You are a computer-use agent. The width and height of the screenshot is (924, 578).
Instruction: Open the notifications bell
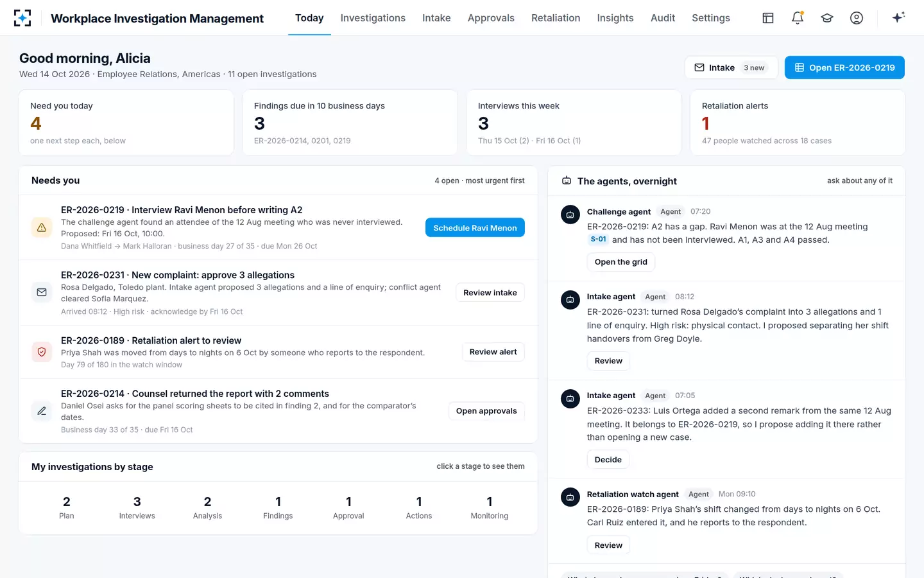pos(798,18)
